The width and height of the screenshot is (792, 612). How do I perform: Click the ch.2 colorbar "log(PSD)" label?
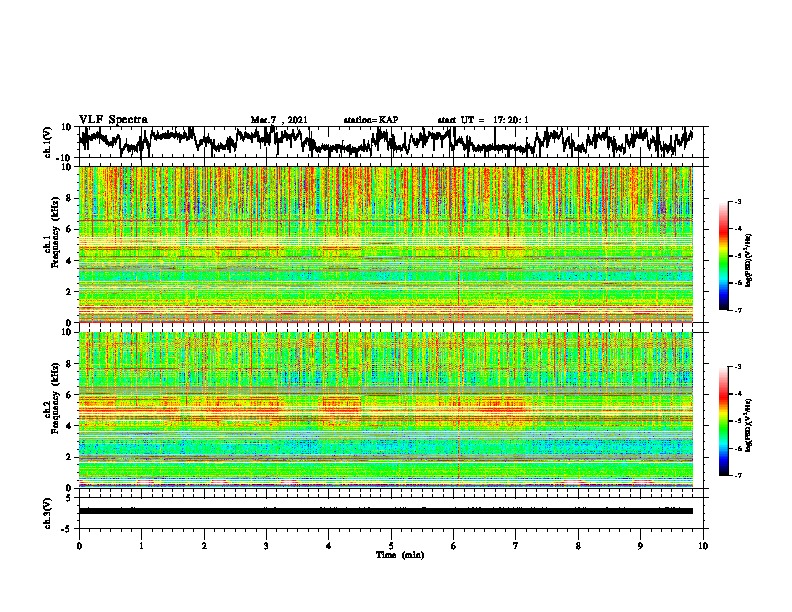[749, 425]
